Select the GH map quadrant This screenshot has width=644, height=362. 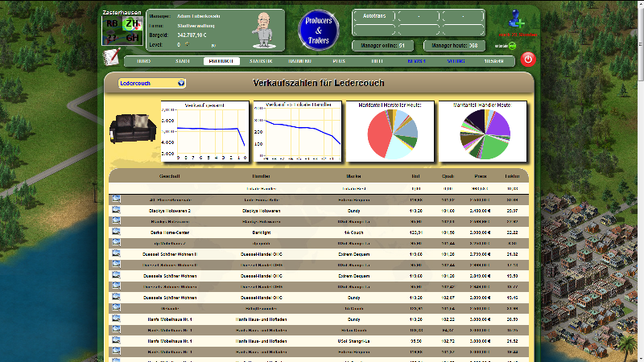click(x=133, y=38)
